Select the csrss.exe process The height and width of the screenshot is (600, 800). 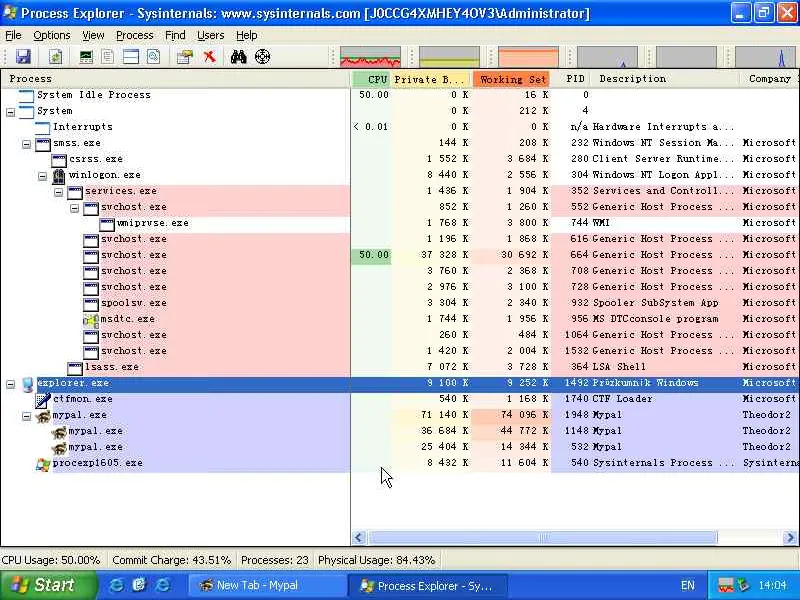(x=400, y=159)
